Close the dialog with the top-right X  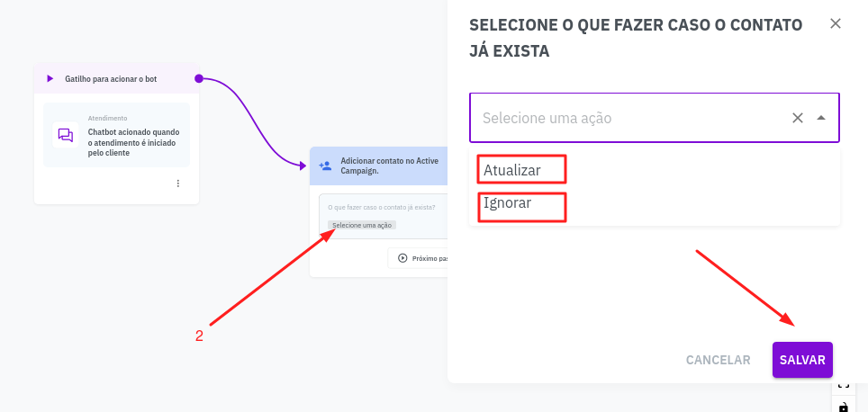836,23
